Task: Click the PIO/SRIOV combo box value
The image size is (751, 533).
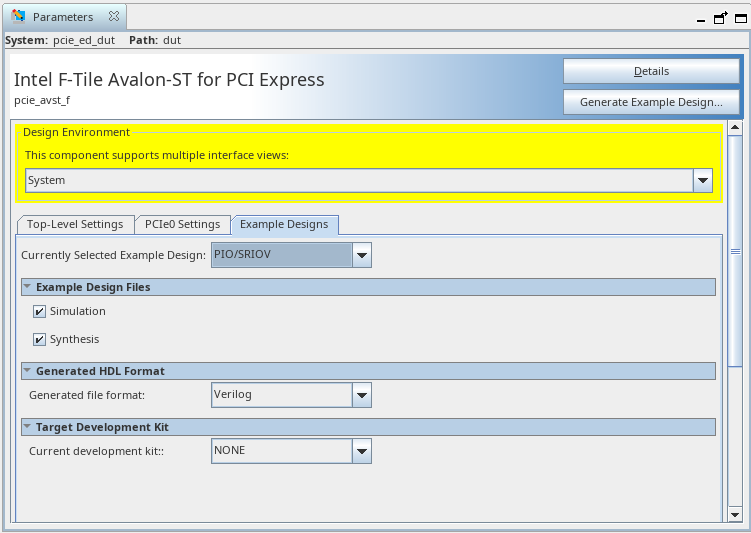Action: [x=282, y=255]
